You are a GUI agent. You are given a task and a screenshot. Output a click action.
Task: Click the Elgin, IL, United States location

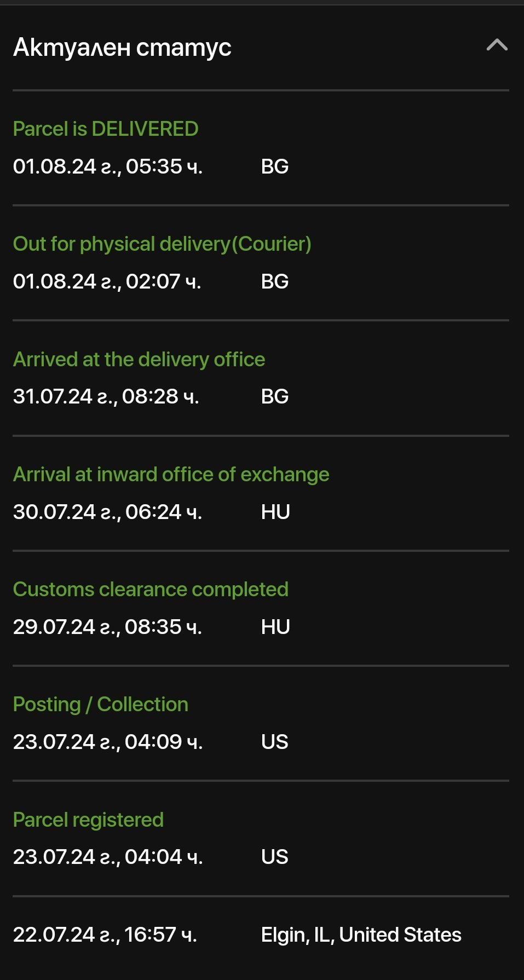361,935
